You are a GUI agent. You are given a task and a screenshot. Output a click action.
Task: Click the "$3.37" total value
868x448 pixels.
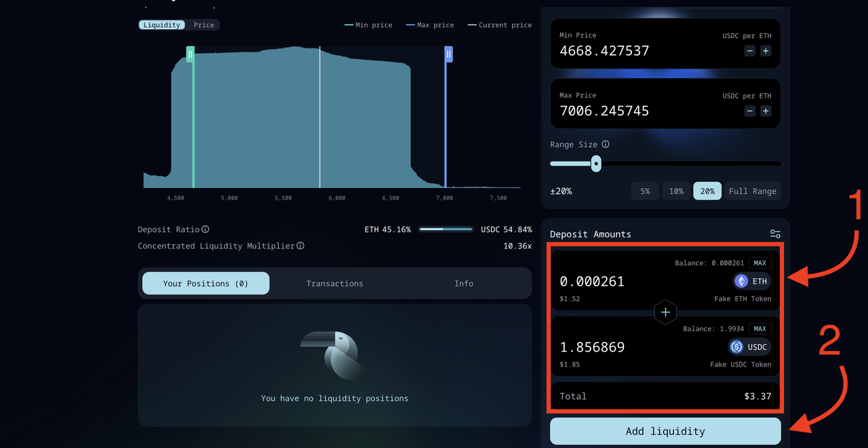point(757,396)
